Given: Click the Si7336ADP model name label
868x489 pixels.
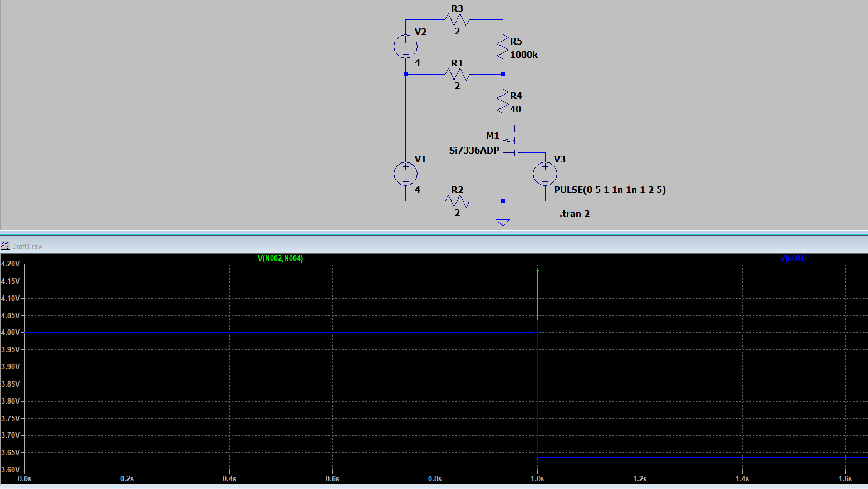Looking at the screenshot, I should (474, 150).
